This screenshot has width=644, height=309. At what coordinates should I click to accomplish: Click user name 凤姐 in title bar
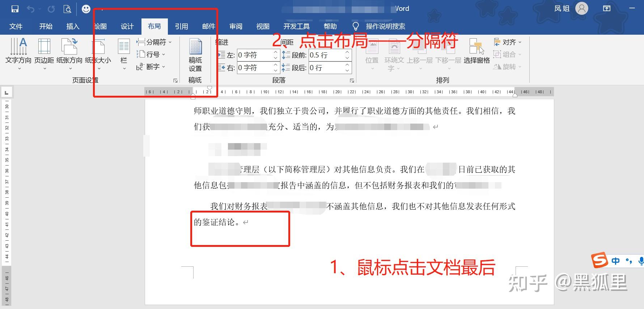tap(562, 8)
